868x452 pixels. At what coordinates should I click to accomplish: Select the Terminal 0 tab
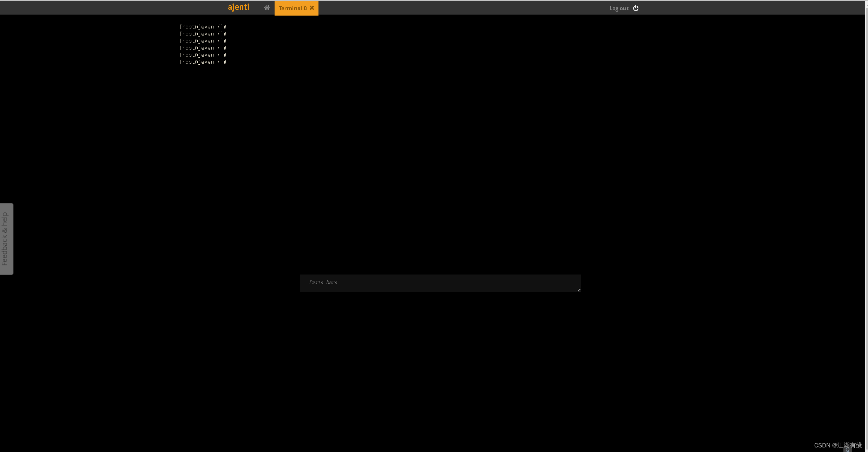pyautogui.click(x=292, y=8)
